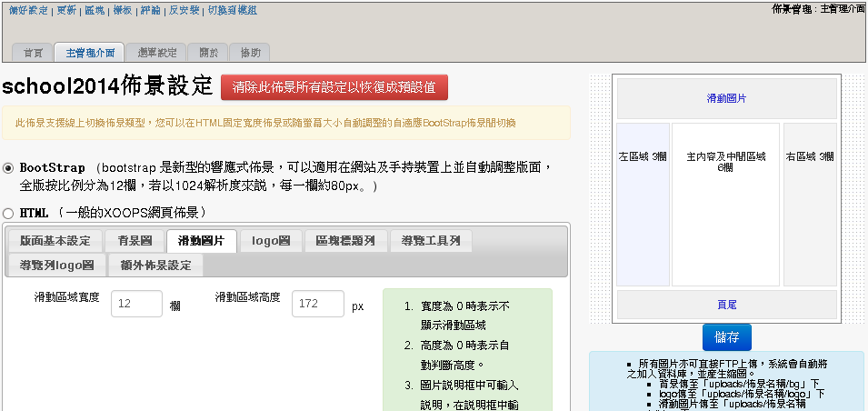The height and width of the screenshot is (411, 868).
Task: Click the 滑動區域高度 input field
Action: [x=317, y=305]
